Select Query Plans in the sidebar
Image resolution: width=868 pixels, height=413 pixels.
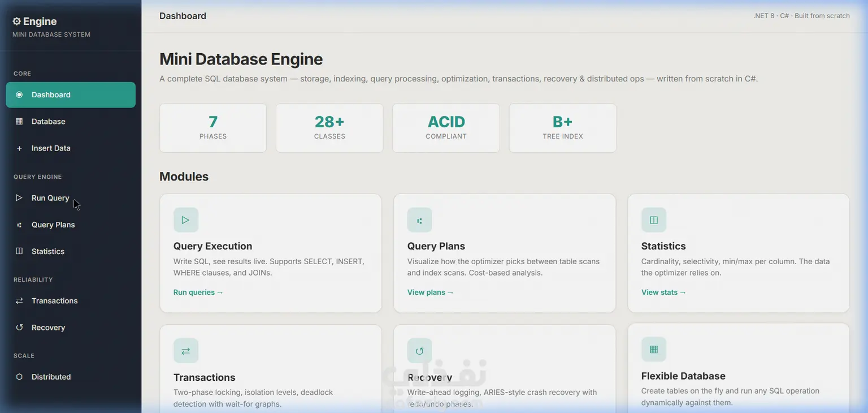71,225
